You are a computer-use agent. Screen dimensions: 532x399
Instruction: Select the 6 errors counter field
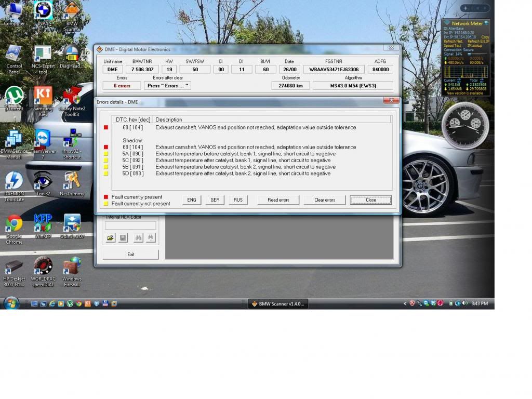122,85
